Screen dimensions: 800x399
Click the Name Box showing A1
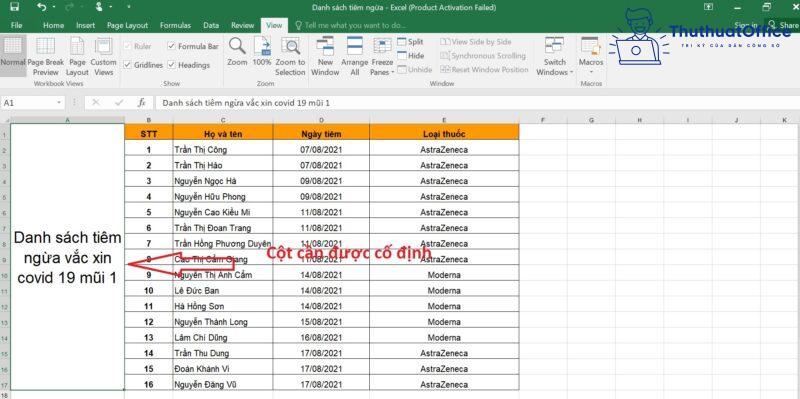pos(28,103)
